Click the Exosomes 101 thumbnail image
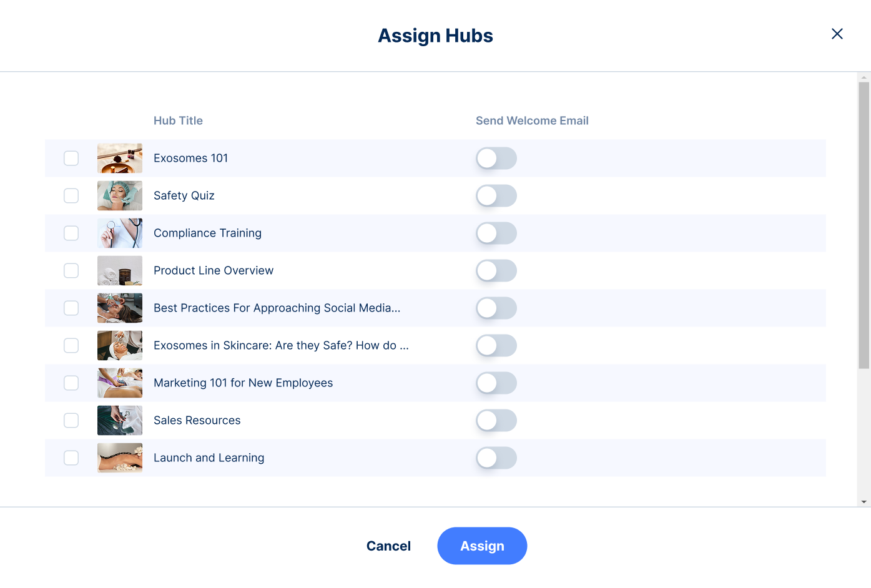 120,158
